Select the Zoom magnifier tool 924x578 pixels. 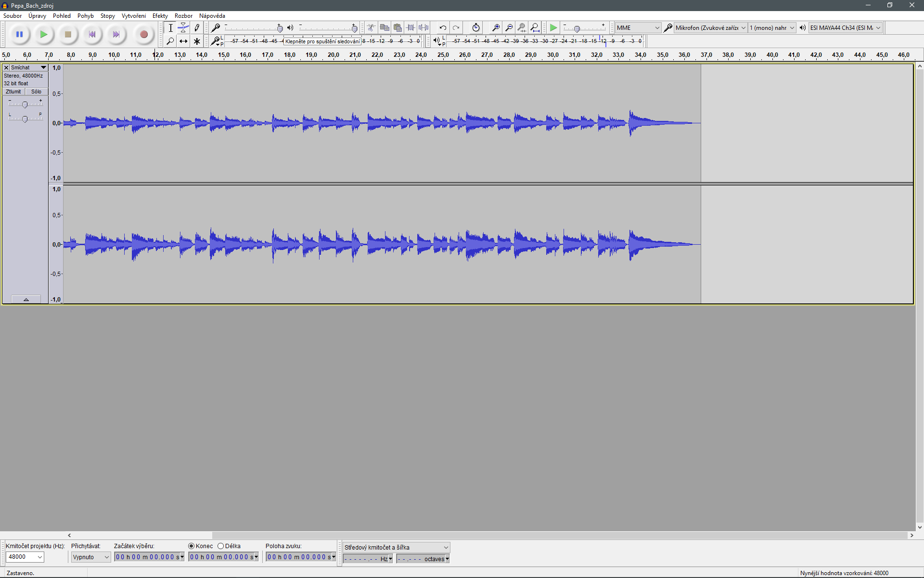(170, 41)
